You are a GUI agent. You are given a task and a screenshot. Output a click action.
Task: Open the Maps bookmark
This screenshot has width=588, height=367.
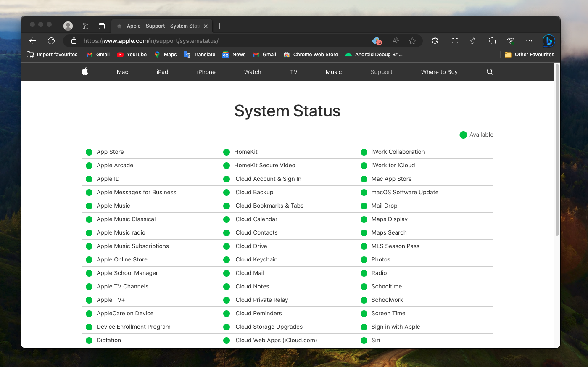tap(166, 55)
